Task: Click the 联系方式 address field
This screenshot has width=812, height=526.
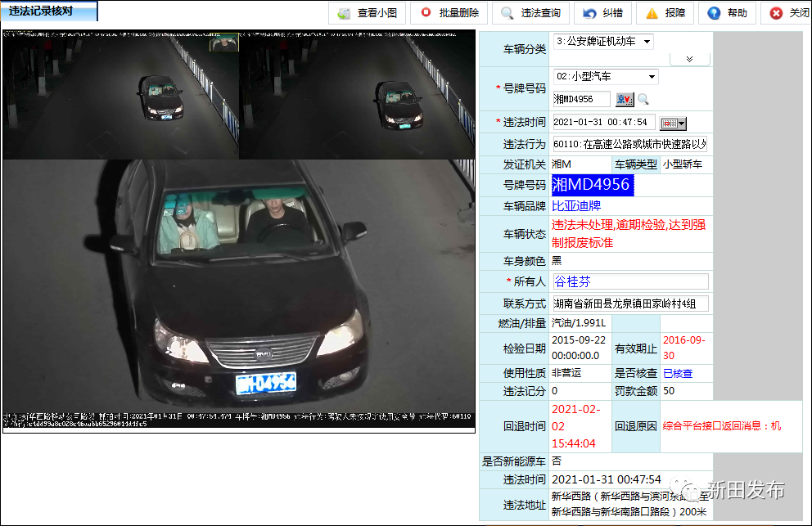Action: click(x=630, y=303)
